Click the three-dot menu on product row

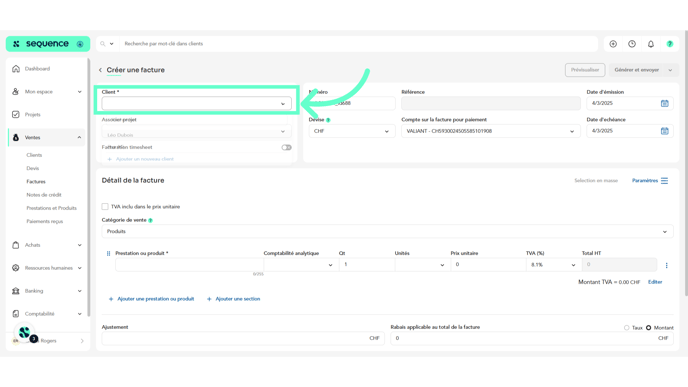coord(666,265)
